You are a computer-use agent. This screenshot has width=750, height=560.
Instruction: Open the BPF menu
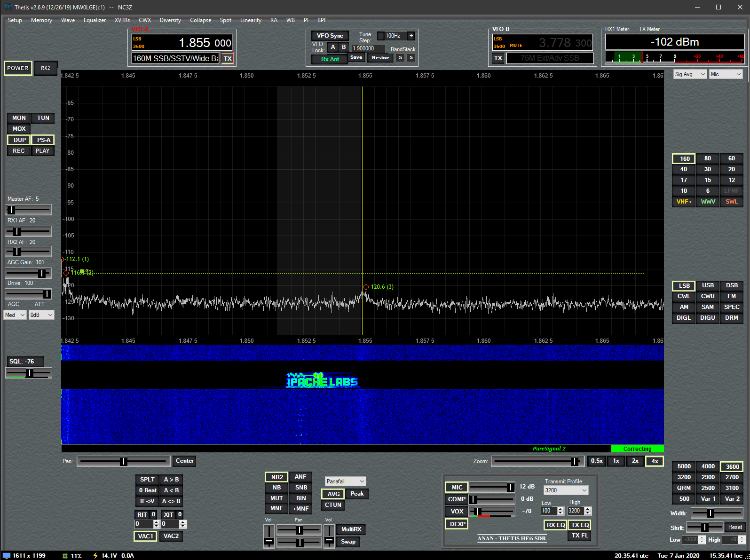coord(322,20)
